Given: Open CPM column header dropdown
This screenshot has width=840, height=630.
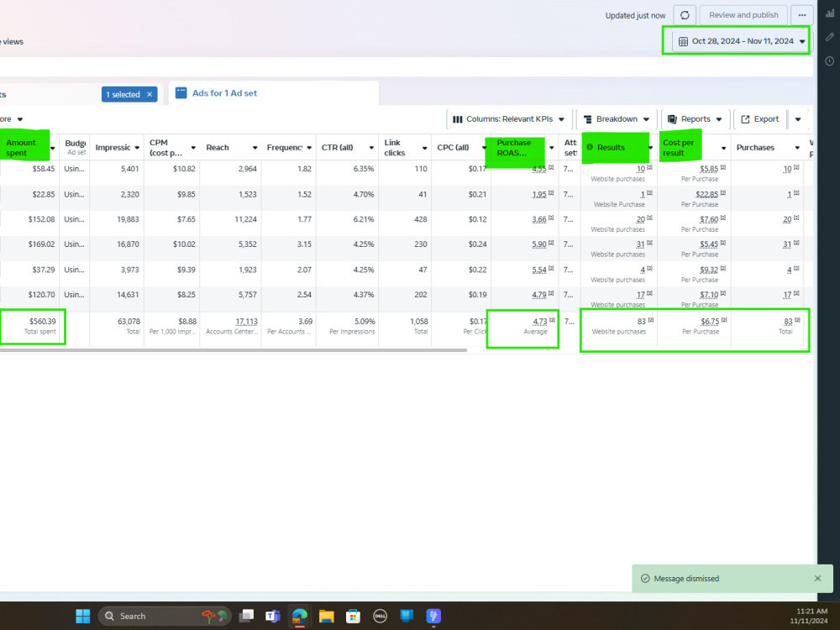Looking at the screenshot, I should [193, 148].
